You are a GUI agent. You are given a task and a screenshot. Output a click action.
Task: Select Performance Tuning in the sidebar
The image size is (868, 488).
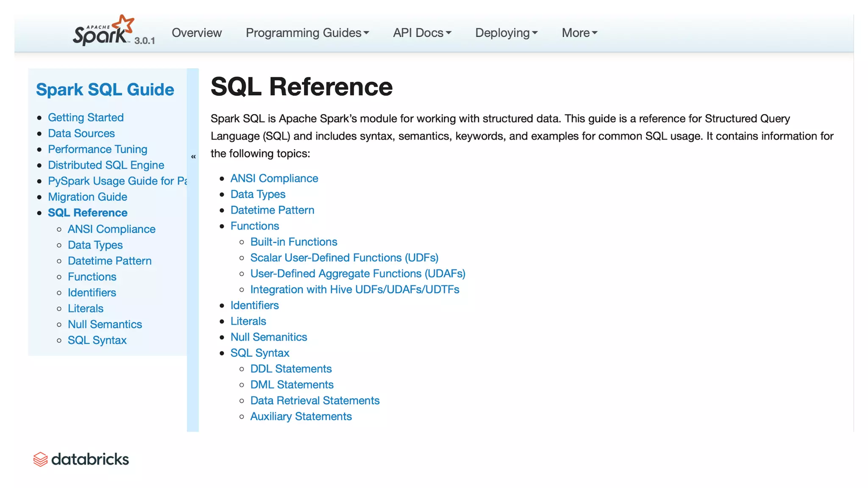(x=97, y=149)
